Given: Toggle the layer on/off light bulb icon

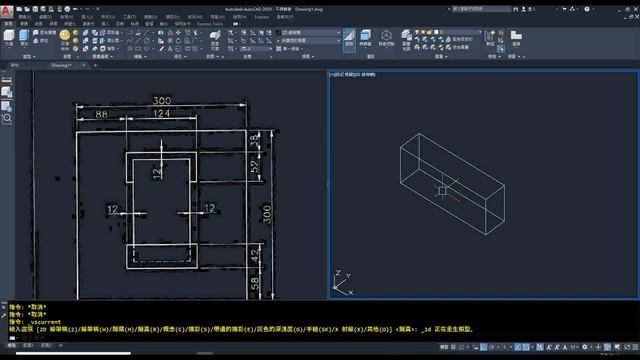Looking at the screenshot, I should (x=417, y=32).
